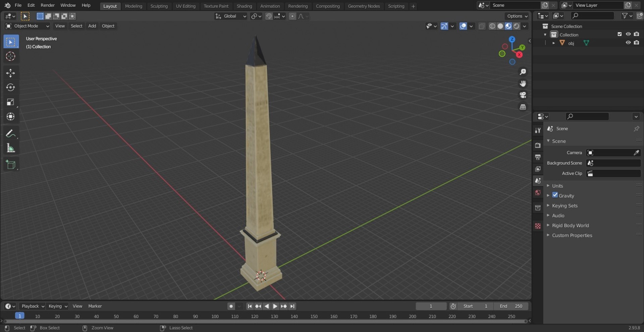This screenshot has height=332, width=644.
Task: Choose the Annotate pencil tool
Action: pos(11,134)
